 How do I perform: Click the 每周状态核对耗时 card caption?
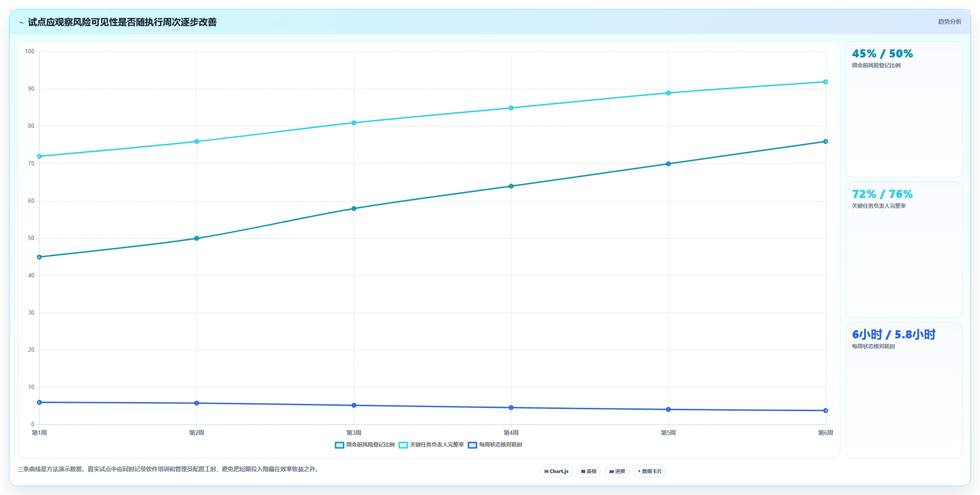874,346
